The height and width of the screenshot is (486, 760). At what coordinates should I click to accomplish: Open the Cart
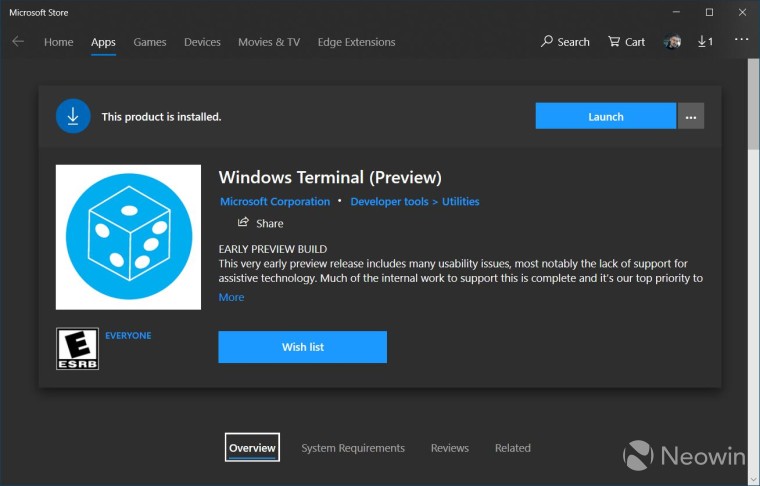point(626,42)
